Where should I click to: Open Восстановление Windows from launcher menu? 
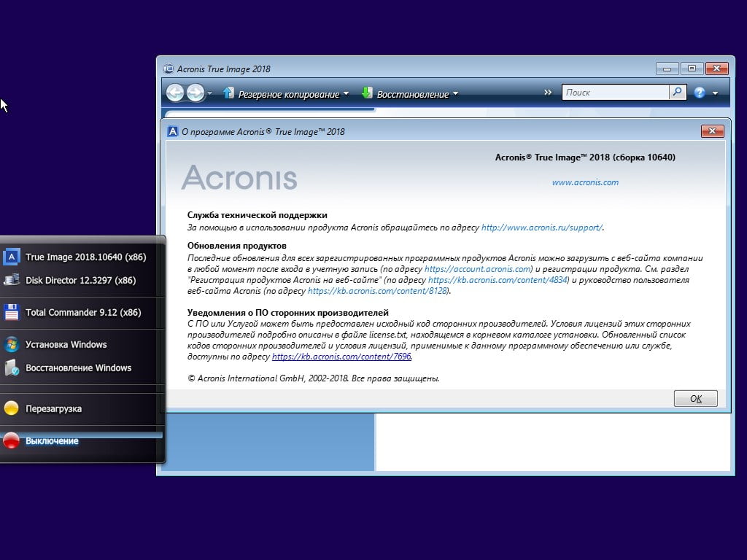[78, 367]
